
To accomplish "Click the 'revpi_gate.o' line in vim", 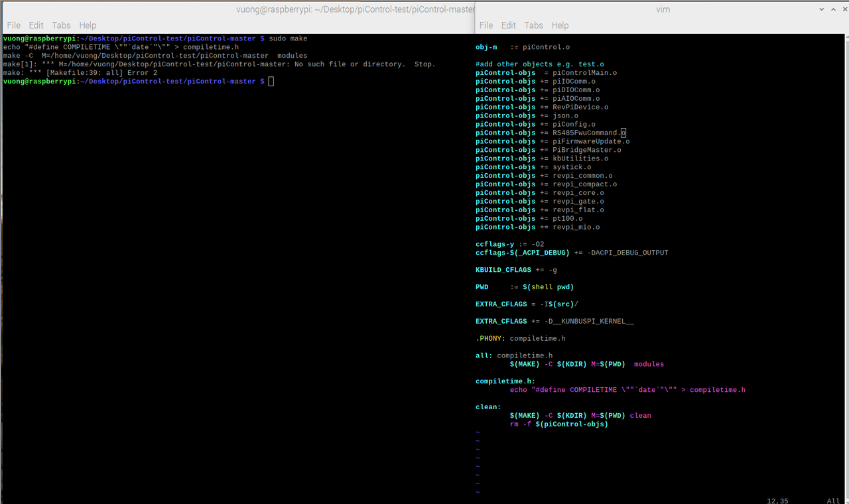I will click(x=540, y=203).
